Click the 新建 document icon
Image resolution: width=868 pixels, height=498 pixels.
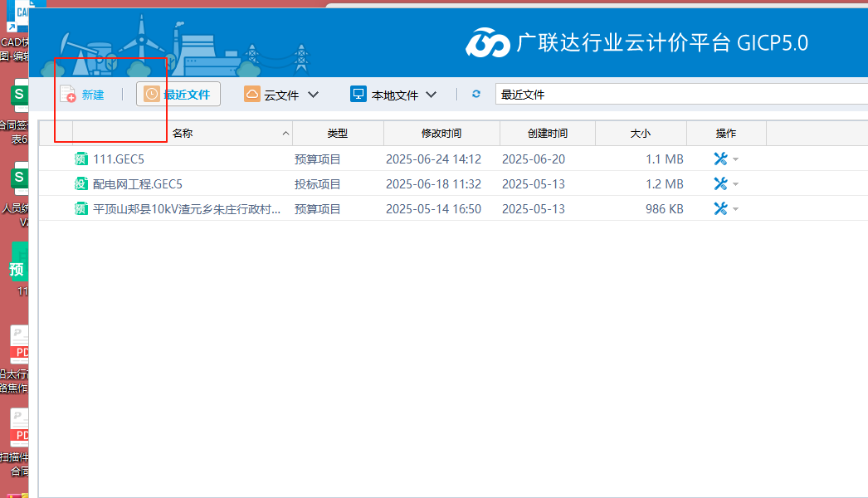67,94
